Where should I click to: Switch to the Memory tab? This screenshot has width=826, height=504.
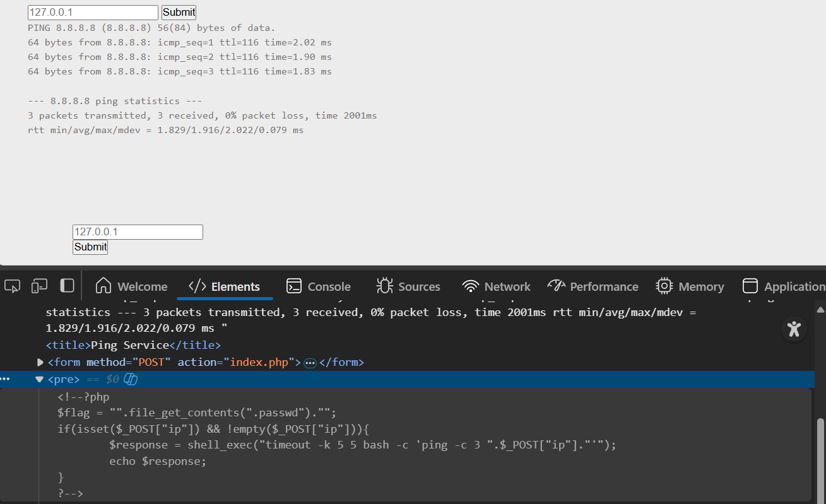[x=690, y=286]
